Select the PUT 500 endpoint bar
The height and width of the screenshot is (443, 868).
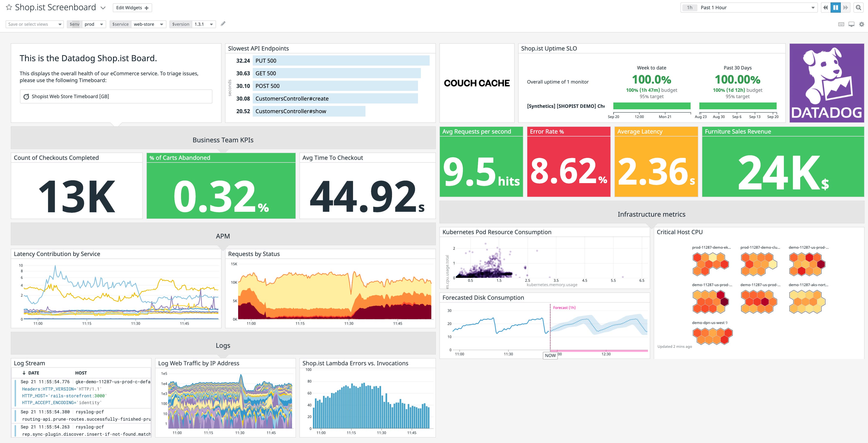(341, 61)
